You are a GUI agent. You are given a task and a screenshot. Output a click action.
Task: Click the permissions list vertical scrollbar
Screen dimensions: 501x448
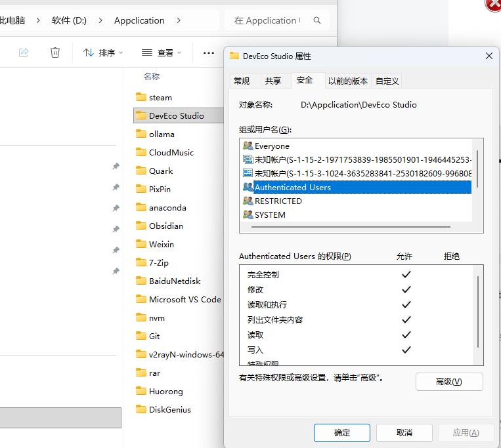478,308
